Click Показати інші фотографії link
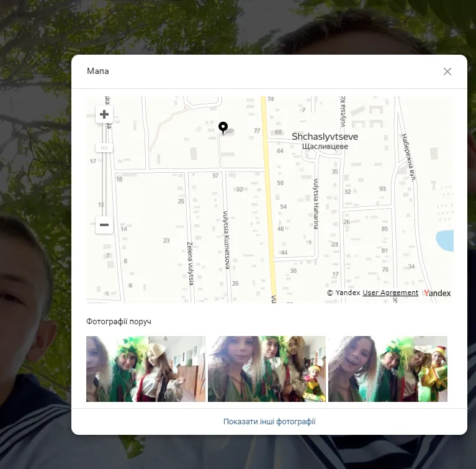 click(269, 422)
